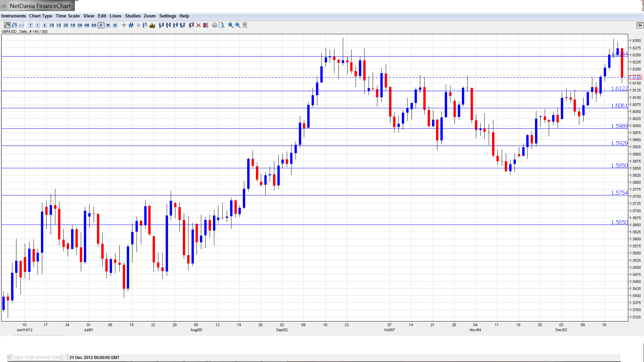
Task: Toggle the crosshair cursor tool
Action: pos(124,25)
